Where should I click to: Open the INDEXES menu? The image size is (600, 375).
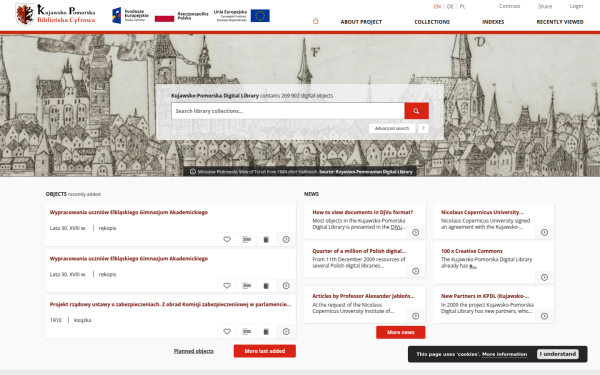click(x=493, y=22)
